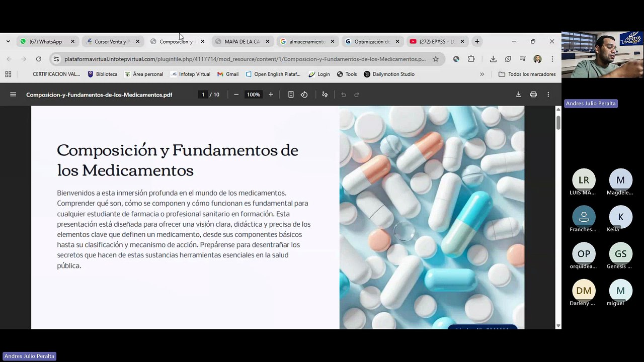Image resolution: width=644 pixels, height=362 pixels.
Task: Switch to YouTube EP#35 tab
Action: (x=437, y=41)
